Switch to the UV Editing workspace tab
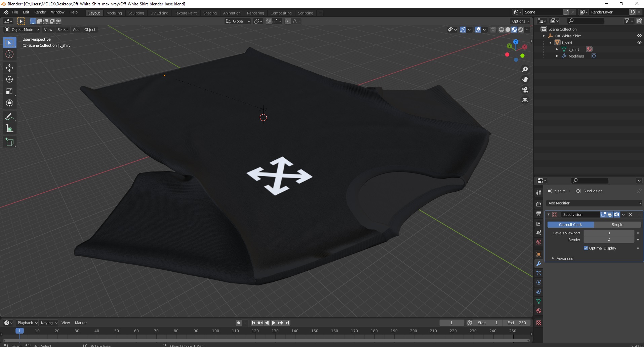The height and width of the screenshot is (347, 644). click(x=159, y=13)
